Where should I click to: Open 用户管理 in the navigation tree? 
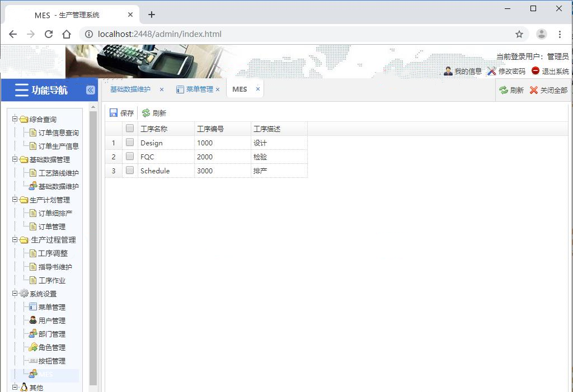pos(51,320)
